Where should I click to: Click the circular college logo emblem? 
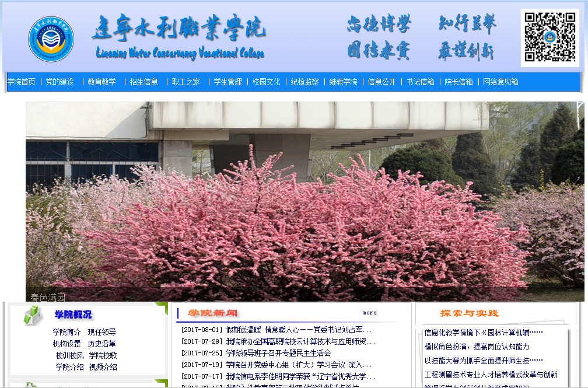click(51, 40)
